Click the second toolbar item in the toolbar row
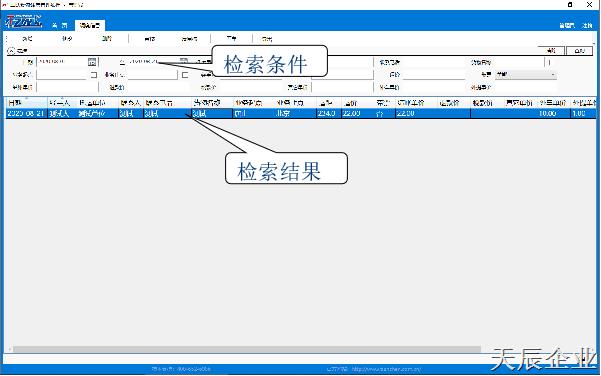This screenshot has width=601, height=376. click(x=67, y=39)
